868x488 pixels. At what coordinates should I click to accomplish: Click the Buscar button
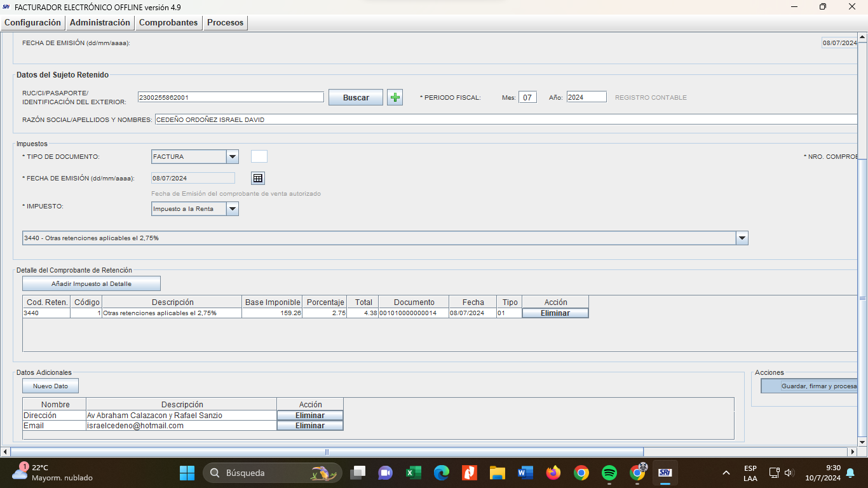(x=356, y=98)
